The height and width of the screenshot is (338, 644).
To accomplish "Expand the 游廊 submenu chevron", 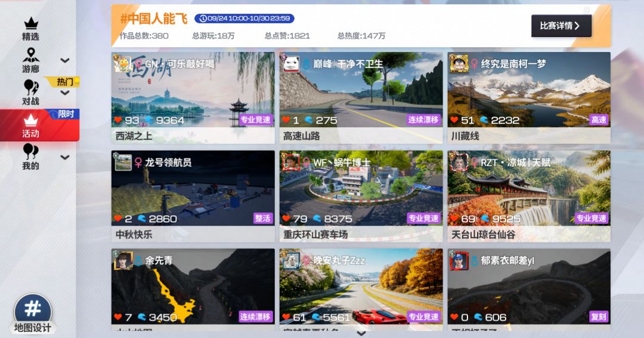I will [x=64, y=60].
